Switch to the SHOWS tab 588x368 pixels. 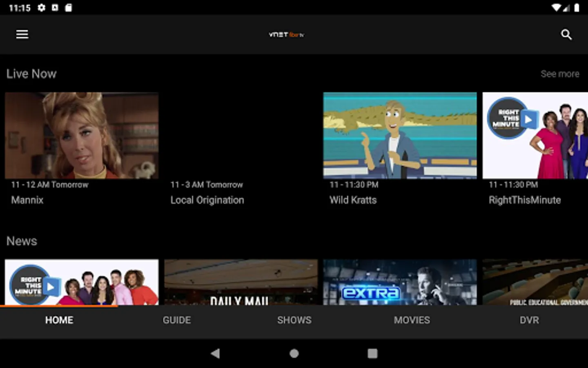[x=294, y=320]
